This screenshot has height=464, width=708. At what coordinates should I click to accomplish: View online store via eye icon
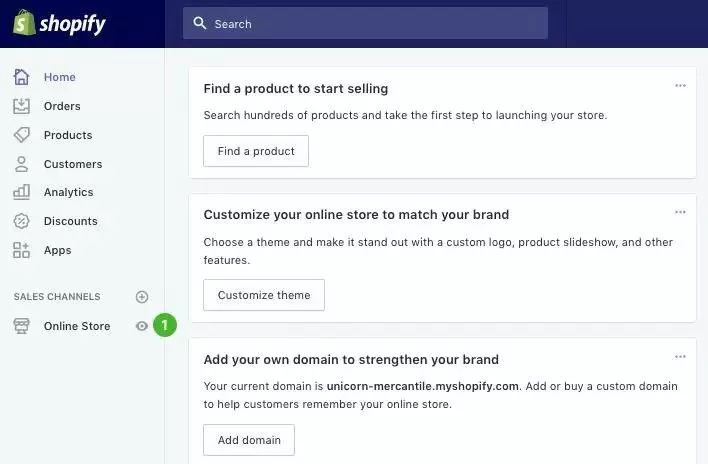click(142, 326)
